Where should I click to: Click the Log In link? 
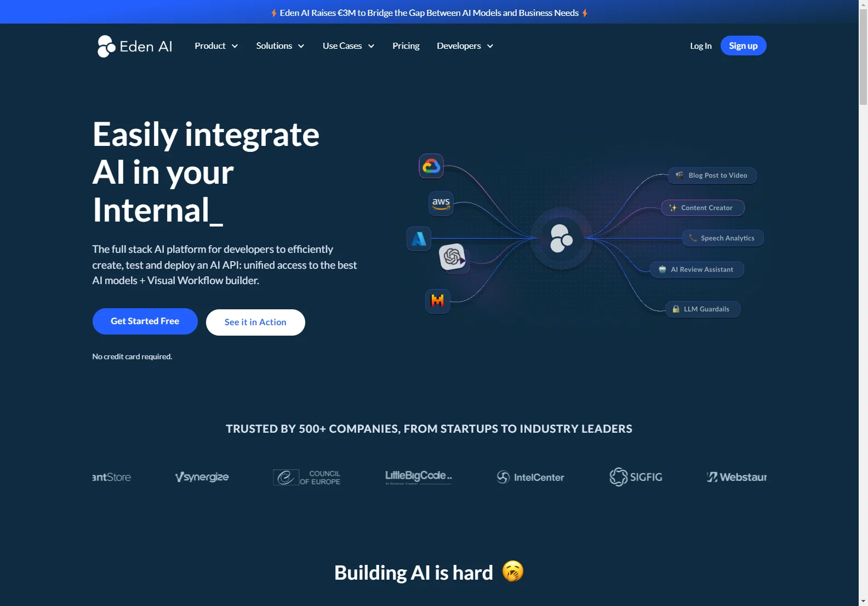(701, 46)
